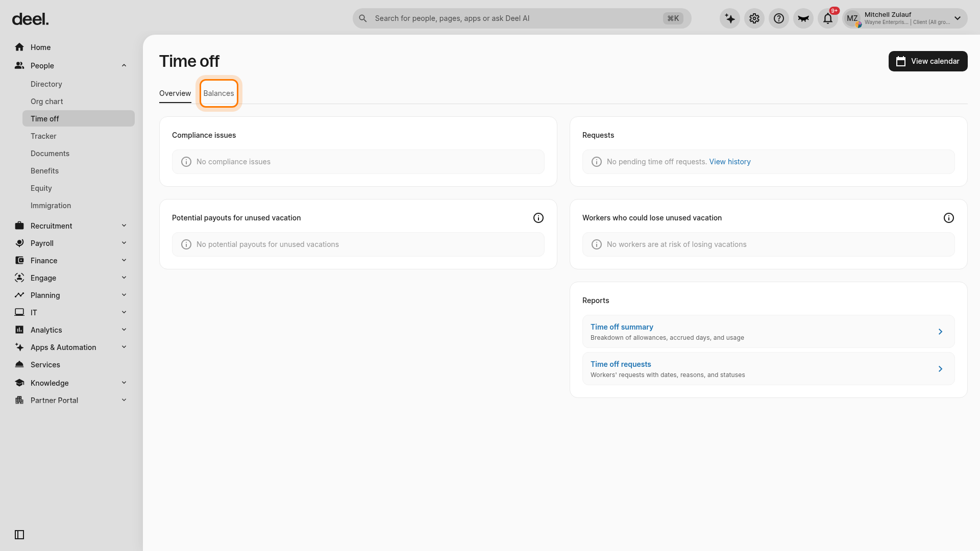
Task: Click info icon for Potential payouts card
Action: (538, 218)
